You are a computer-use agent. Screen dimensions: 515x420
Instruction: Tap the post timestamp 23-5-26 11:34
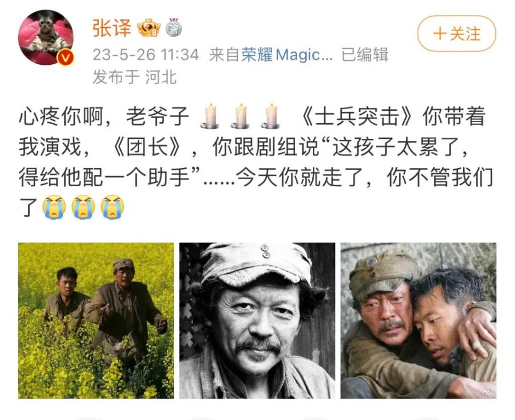click(146, 54)
